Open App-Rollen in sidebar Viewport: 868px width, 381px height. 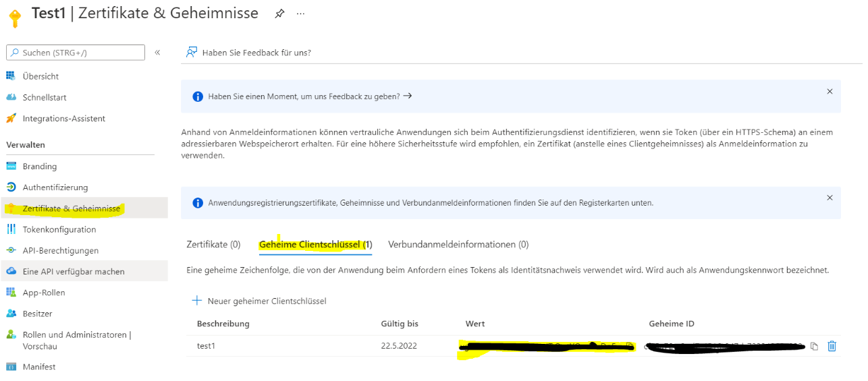[x=44, y=292]
